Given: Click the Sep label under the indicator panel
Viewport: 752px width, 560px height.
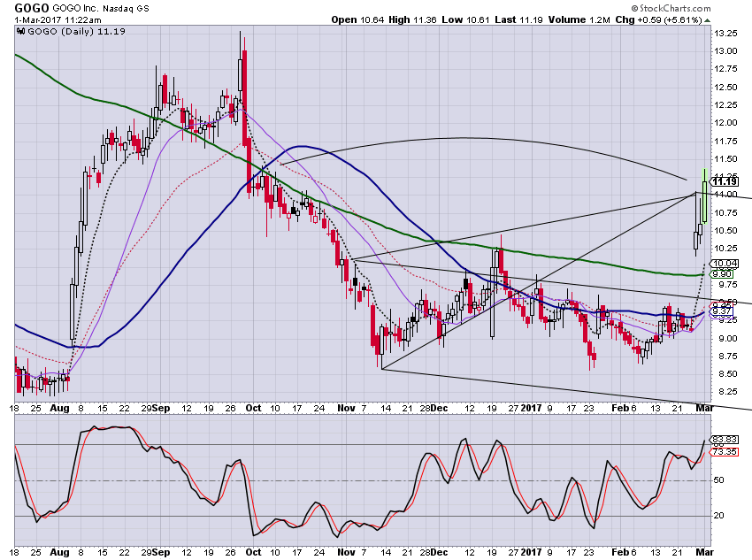Looking at the screenshot, I should pos(161,552).
